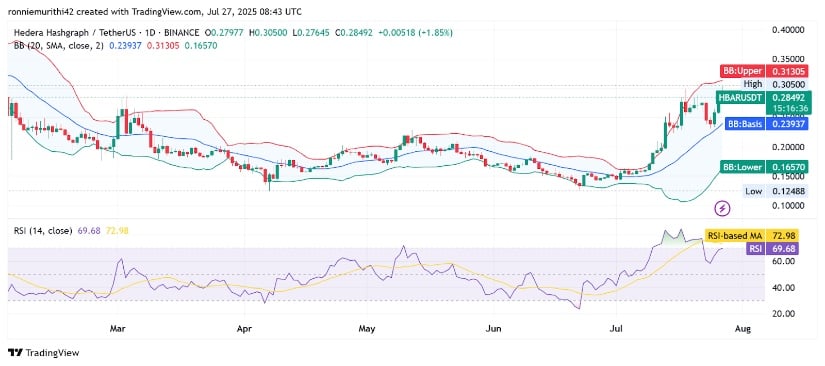Click the +0.00518 (+1.85%) change value
The width and height of the screenshot is (825, 366).
pyautogui.click(x=415, y=33)
